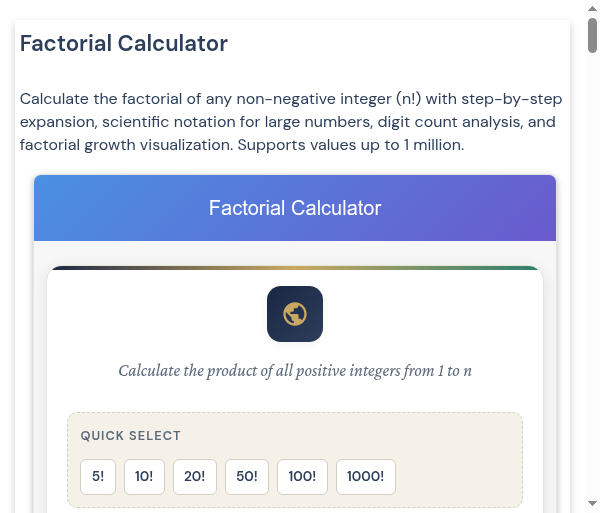Click the bold Factorial Calculator page heading
This screenshot has width=600, height=513.
coord(124,43)
